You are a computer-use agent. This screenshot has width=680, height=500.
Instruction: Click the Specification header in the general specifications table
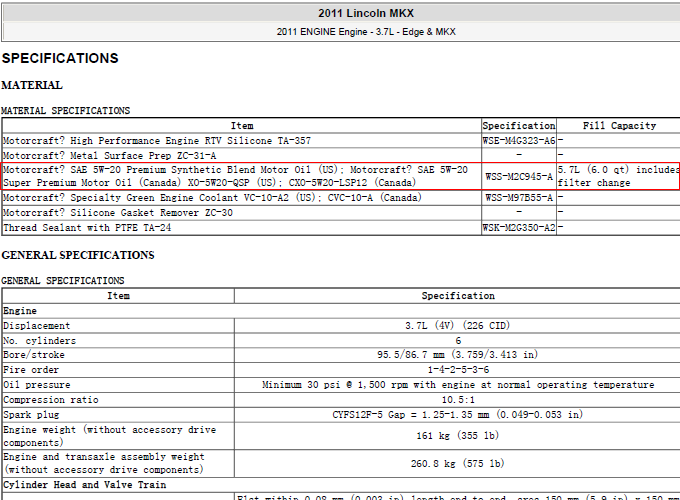pyautogui.click(x=458, y=296)
